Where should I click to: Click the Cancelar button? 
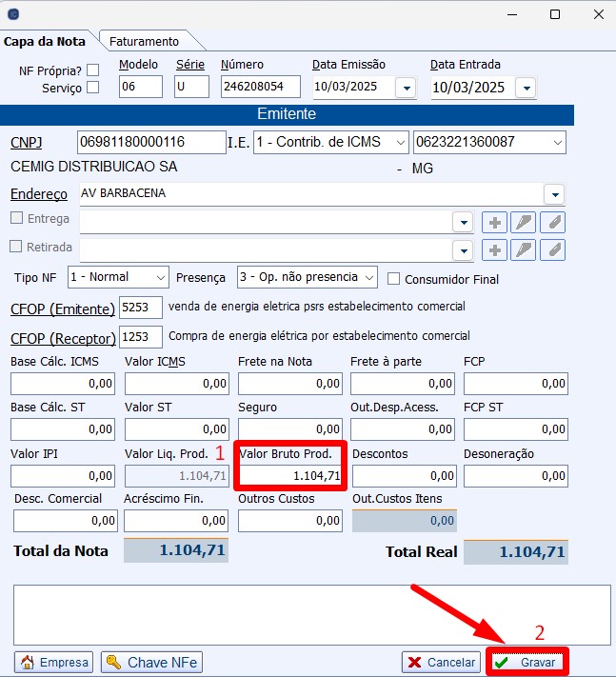pyautogui.click(x=440, y=662)
